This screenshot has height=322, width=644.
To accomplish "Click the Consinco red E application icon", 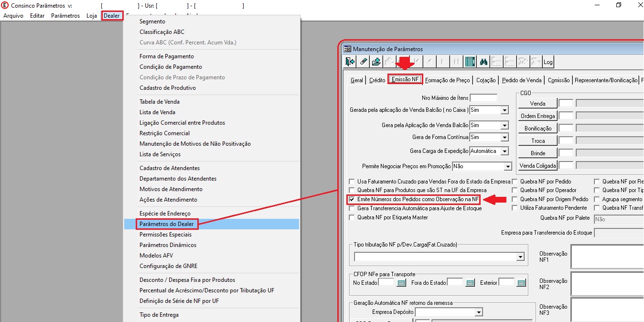I will coord(5,6).
